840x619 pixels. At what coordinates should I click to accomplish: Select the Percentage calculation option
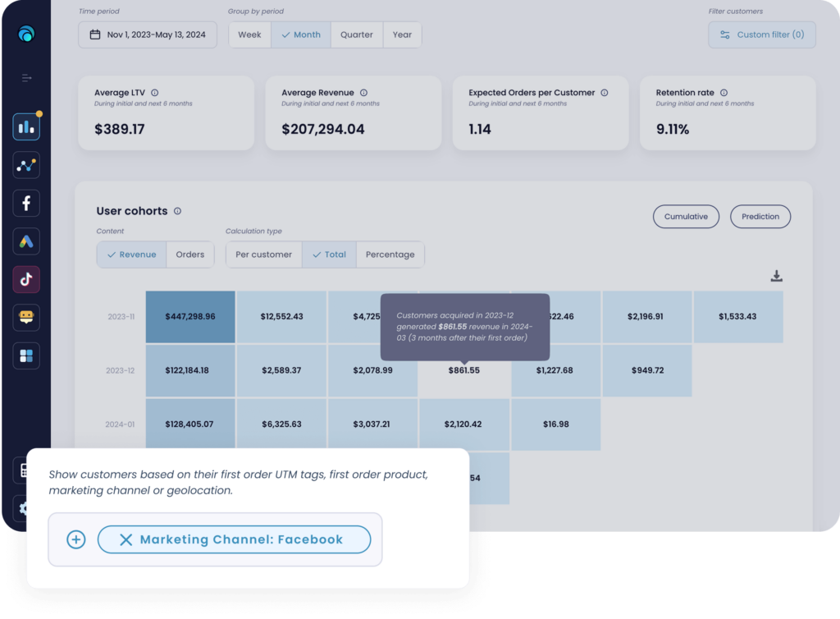pos(390,254)
